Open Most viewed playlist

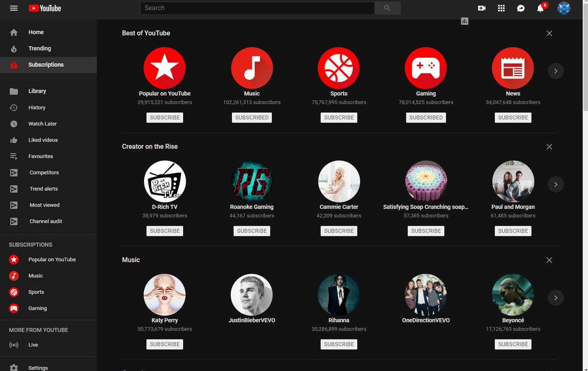pos(49,205)
